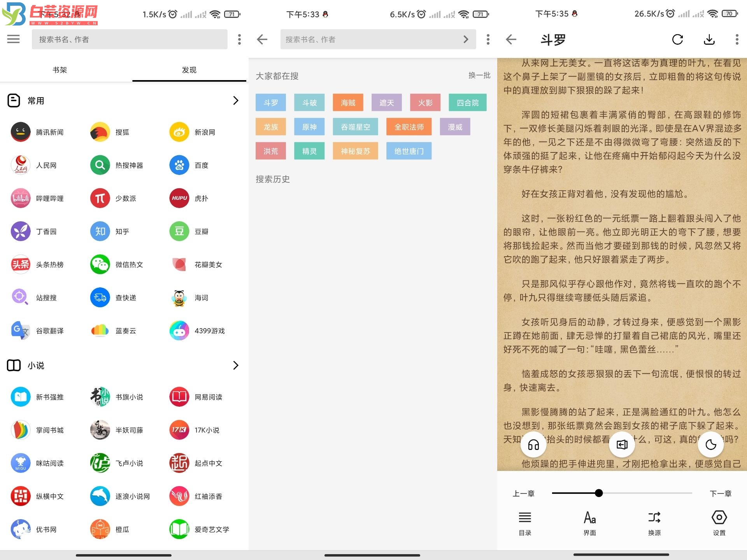Open 飞卢小说 icon
This screenshot has width=747, height=560.
click(x=100, y=463)
